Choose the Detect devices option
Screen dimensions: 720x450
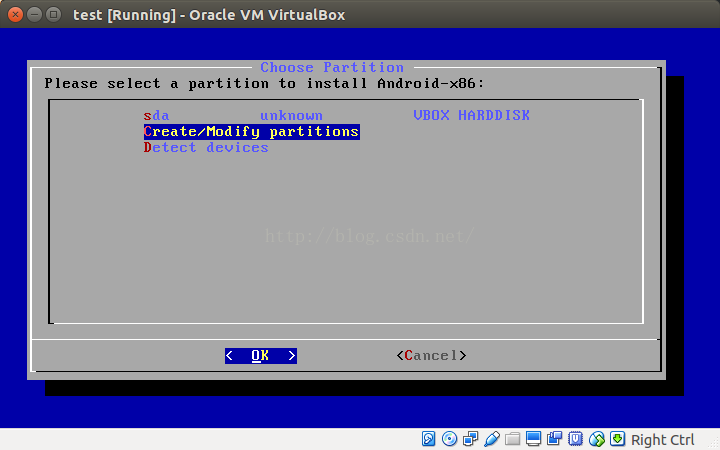[x=206, y=147]
